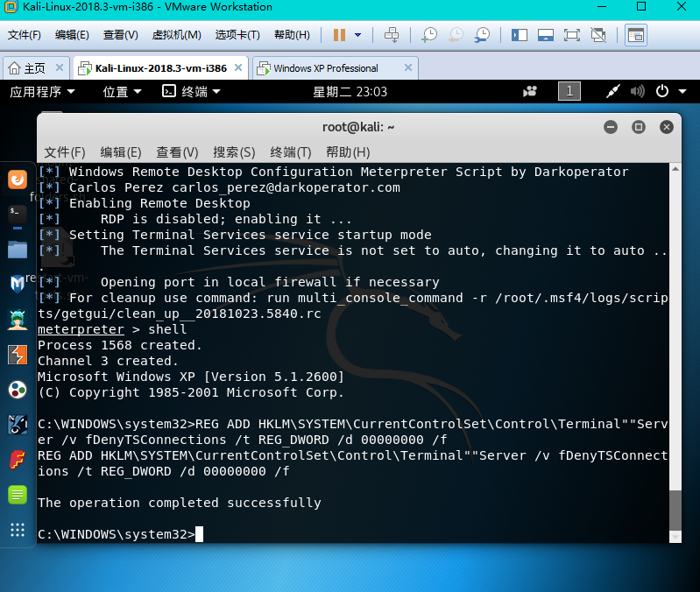Open the snapshot manager
700x592 pixels.
click(482, 35)
